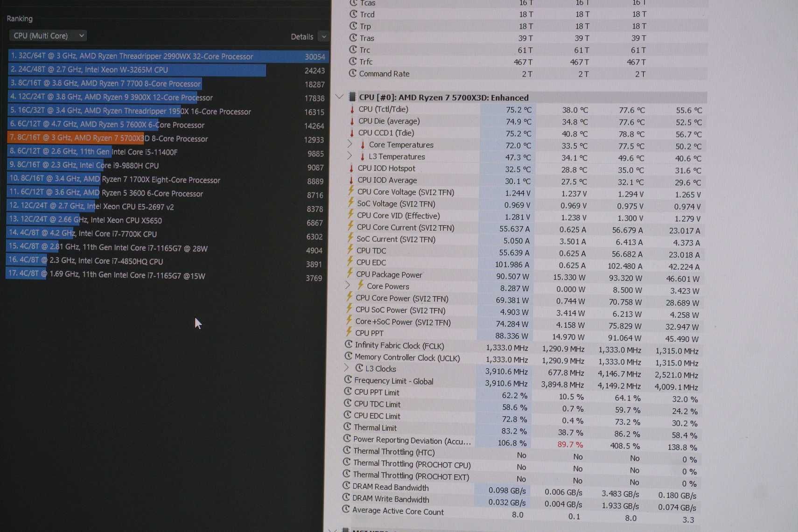Select ranking row Intel Core i7-7700K CPU
Image resolution: width=798 pixels, height=532 pixels.
[167, 234]
